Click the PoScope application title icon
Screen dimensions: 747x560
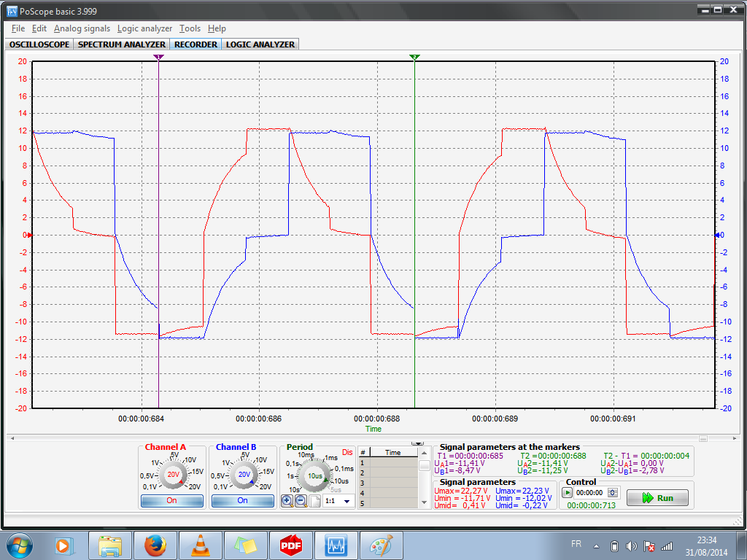click(12, 11)
